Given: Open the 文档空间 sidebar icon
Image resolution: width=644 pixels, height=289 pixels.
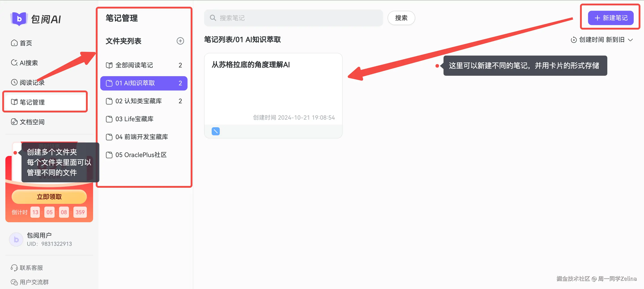Looking at the screenshot, I should tap(15, 122).
